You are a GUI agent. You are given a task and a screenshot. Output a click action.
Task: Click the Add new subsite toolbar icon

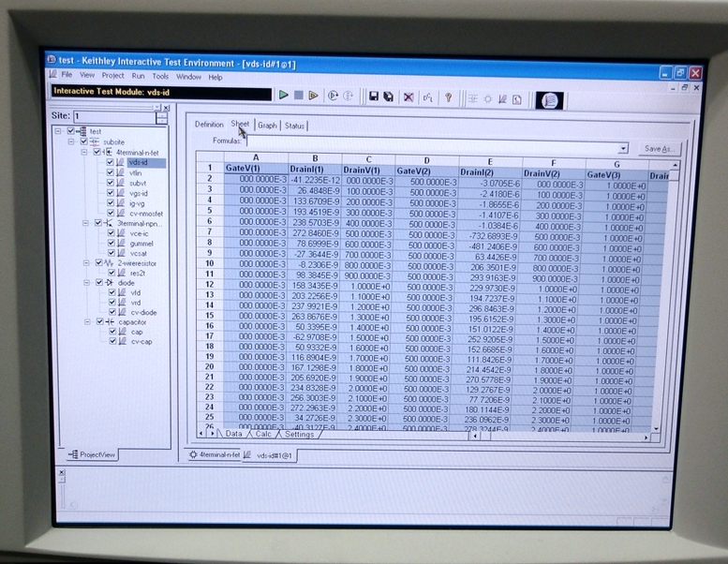472,99
